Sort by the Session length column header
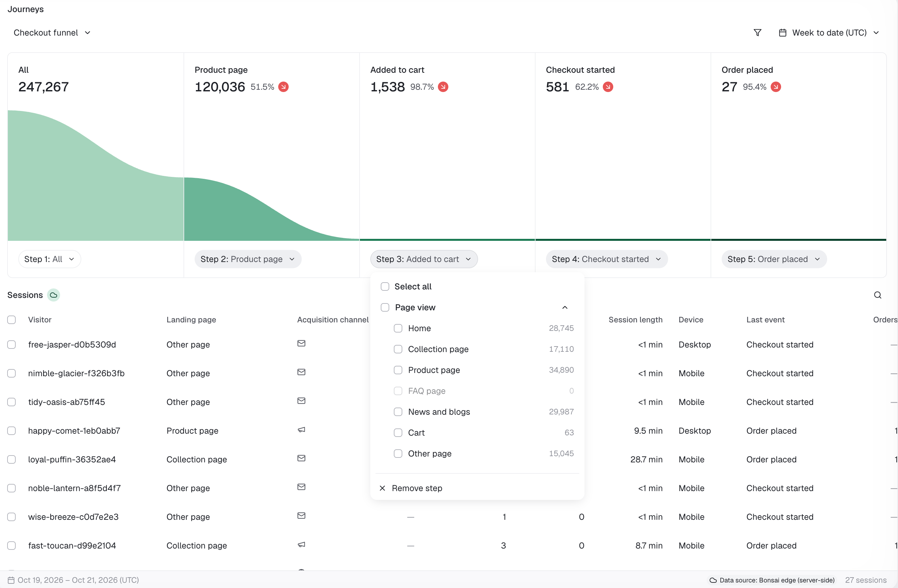 [635, 320]
